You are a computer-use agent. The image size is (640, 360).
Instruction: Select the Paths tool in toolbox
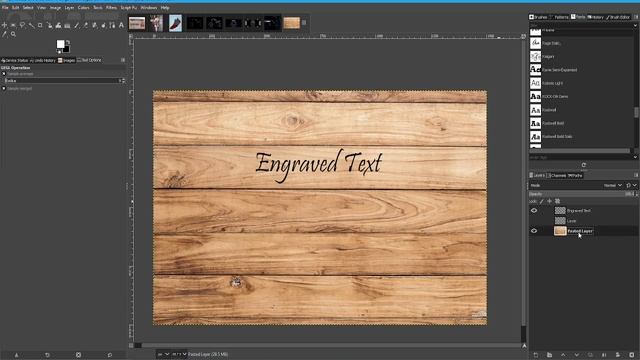(x=112, y=25)
